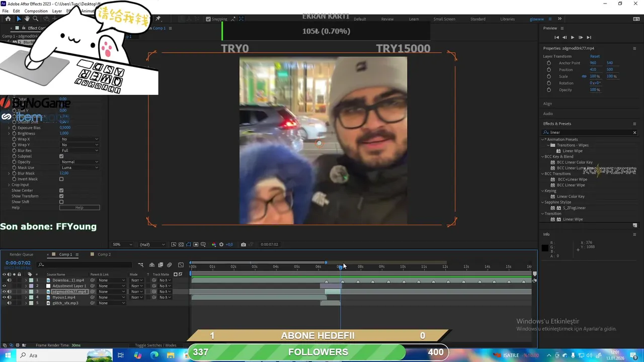Click the Help button in Effect Controls
The image size is (644, 362).
coord(79,208)
